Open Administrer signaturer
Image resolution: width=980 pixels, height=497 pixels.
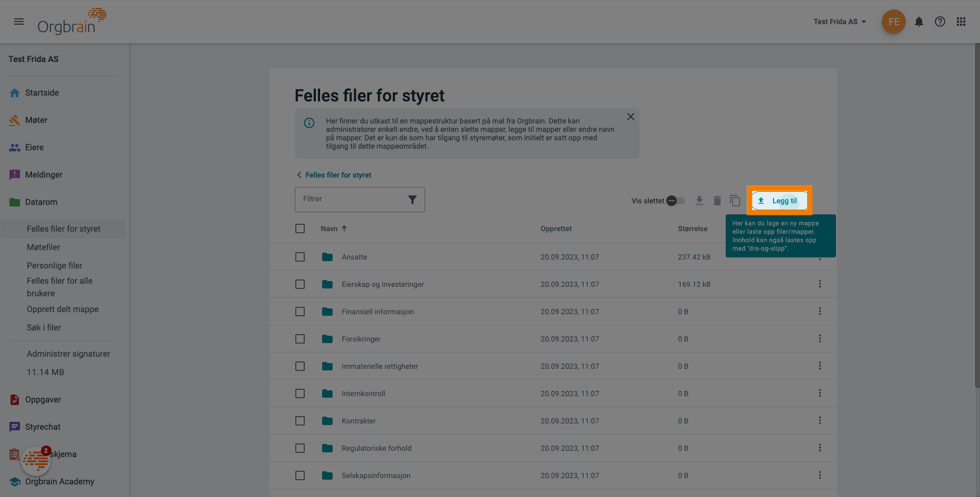(x=68, y=354)
